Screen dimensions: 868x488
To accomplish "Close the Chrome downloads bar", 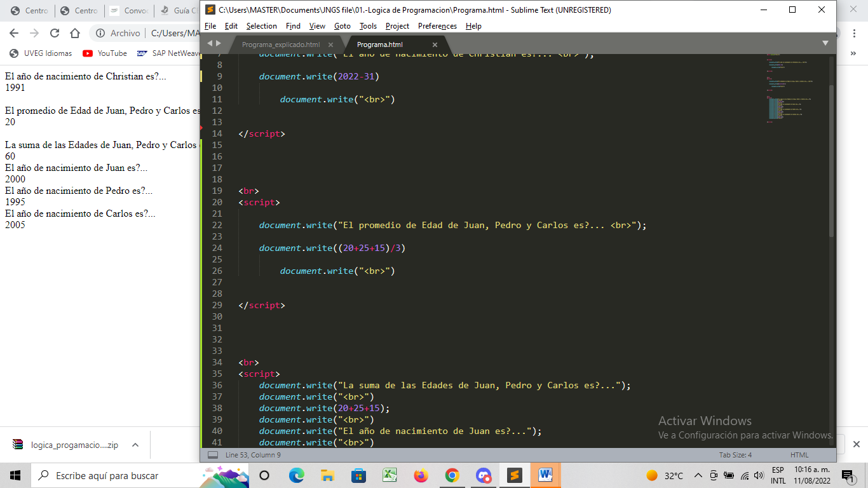I will tap(856, 444).
